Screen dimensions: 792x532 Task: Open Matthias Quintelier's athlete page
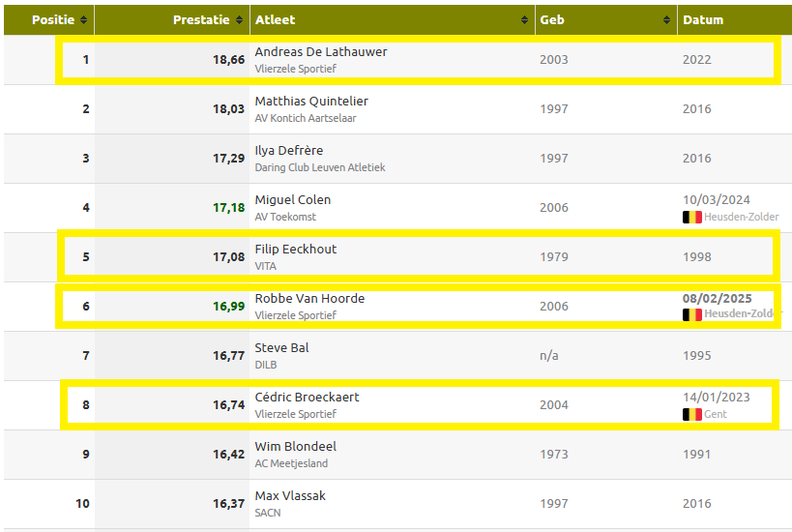pos(310,102)
